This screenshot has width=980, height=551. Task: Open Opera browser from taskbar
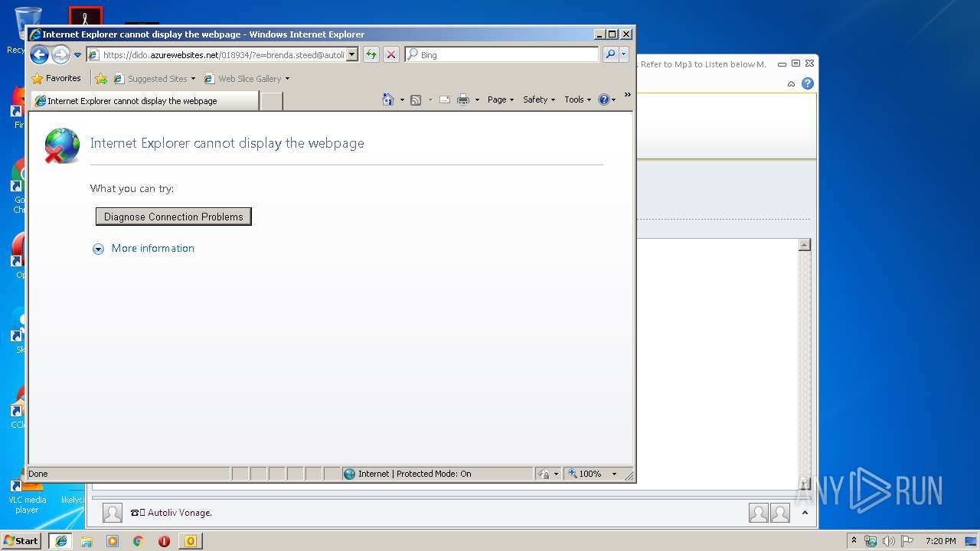click(164, 541)
